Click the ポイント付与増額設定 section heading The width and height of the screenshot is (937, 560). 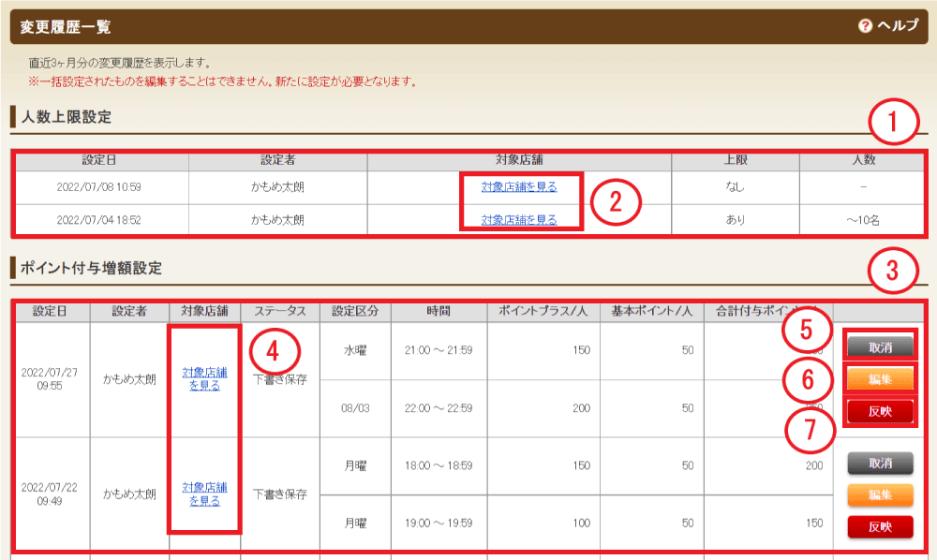[x=91, y=268]
